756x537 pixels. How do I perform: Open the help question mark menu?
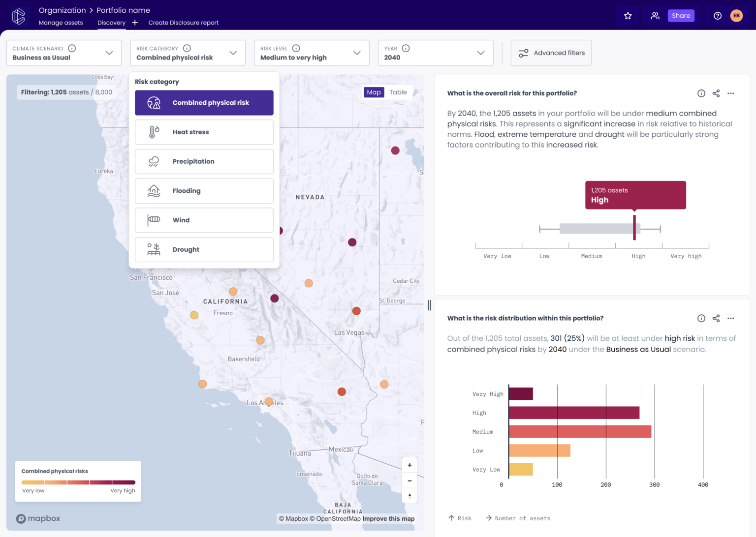click(717, 15)
